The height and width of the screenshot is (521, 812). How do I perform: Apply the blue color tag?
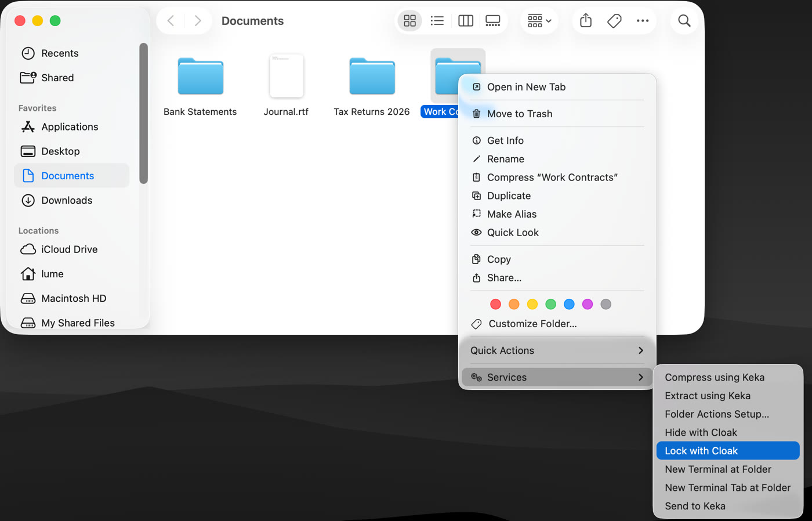569,304
